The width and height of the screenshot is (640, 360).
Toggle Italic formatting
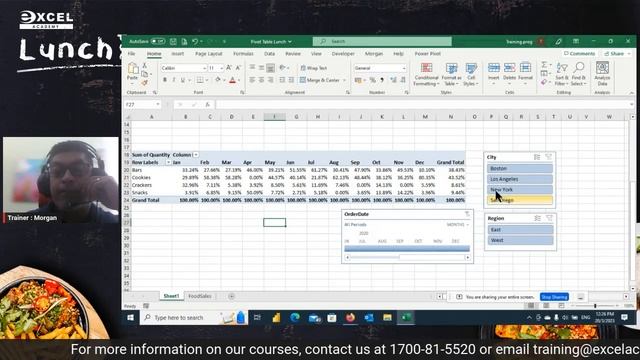pos(173,80)
